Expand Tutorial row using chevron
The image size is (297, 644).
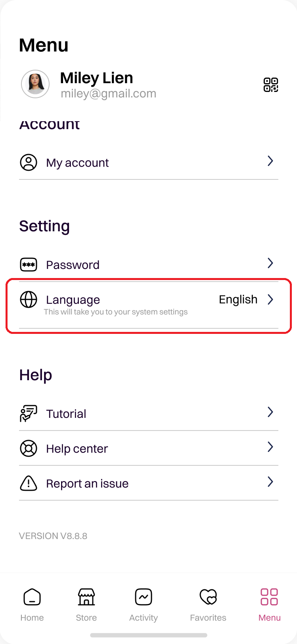click(270, 412)
